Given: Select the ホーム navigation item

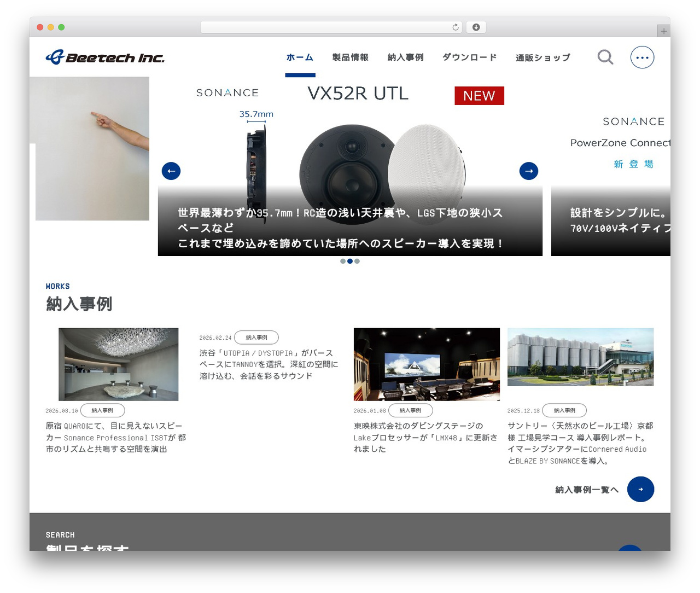Looking at the screenshot, I should pyautogui.click(x=300, y=57).
